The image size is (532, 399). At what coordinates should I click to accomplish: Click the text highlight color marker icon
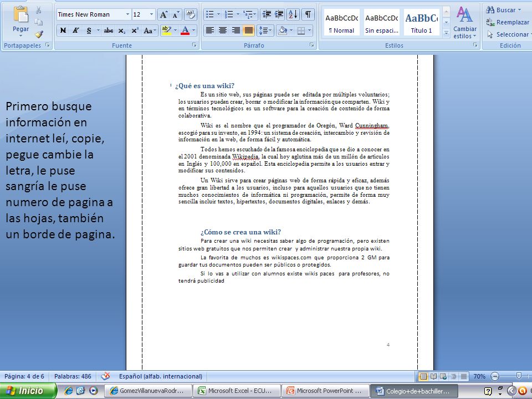click(166, 30)
